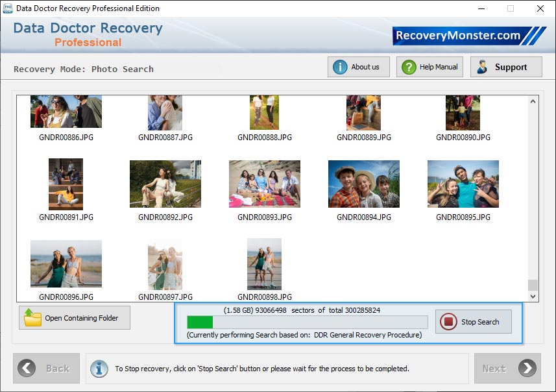Click the scrollbar down arrow

[533, 296]
